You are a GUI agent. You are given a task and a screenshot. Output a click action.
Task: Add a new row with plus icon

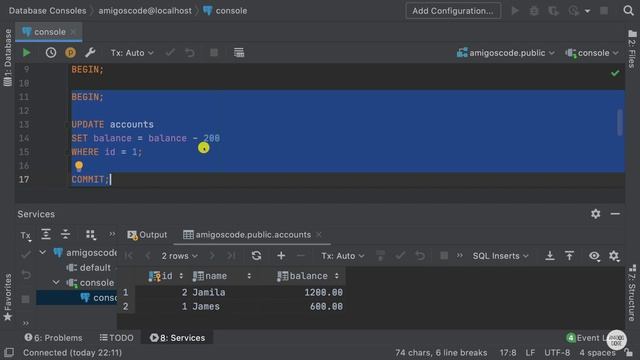[x=281, y=256]
